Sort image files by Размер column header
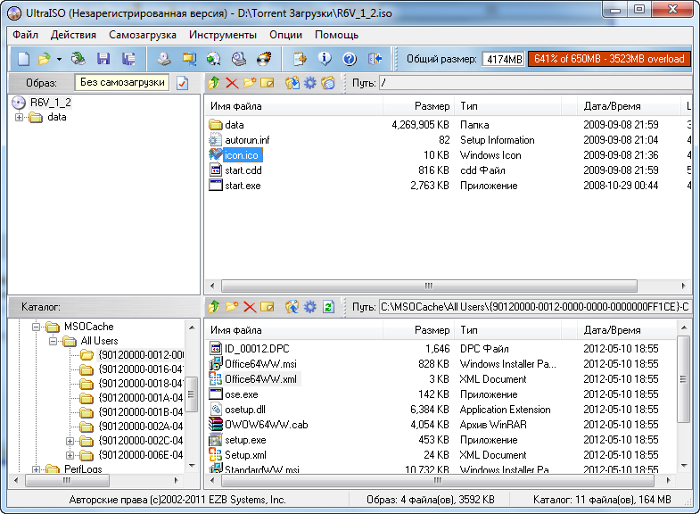 pyautogui.click(x=432, y=106)
